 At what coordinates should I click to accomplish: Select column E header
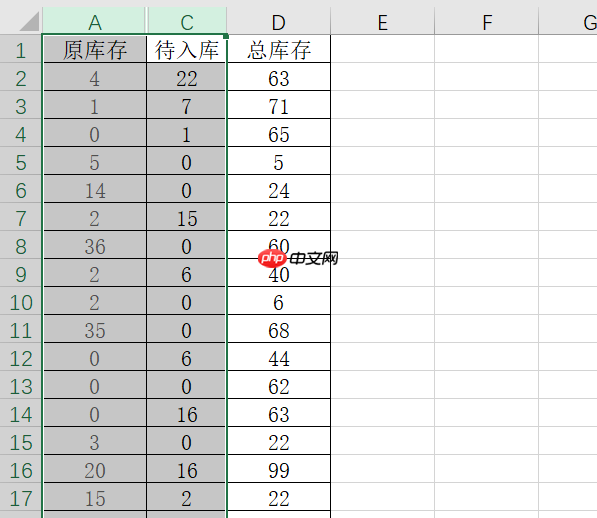383,21
